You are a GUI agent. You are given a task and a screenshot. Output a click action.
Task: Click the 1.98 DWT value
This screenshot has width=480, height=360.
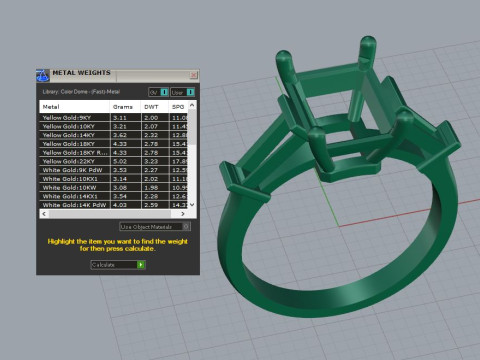151,188
